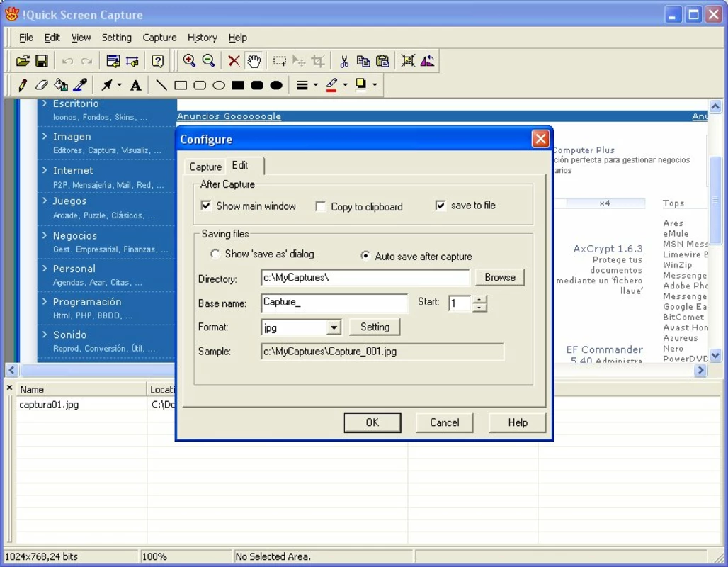This screenshot has width=728, height=567.
Task: Expand the Sonido category
Action: (x=45, y=334)
